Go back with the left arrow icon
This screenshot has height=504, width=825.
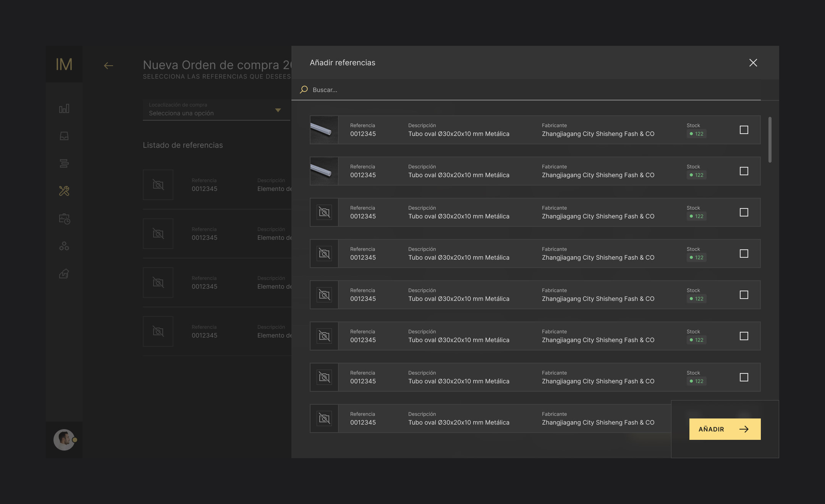(x=108, y=66)
